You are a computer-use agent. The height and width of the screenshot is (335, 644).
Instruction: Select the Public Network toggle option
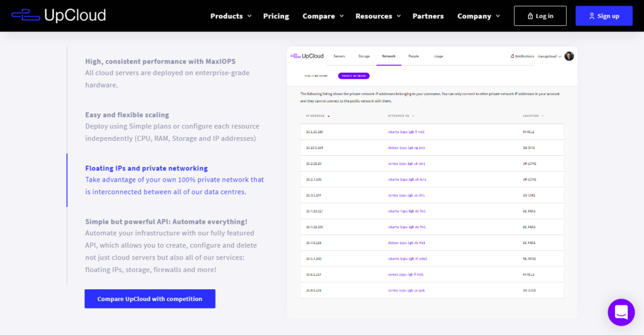[x=316, y=75]
